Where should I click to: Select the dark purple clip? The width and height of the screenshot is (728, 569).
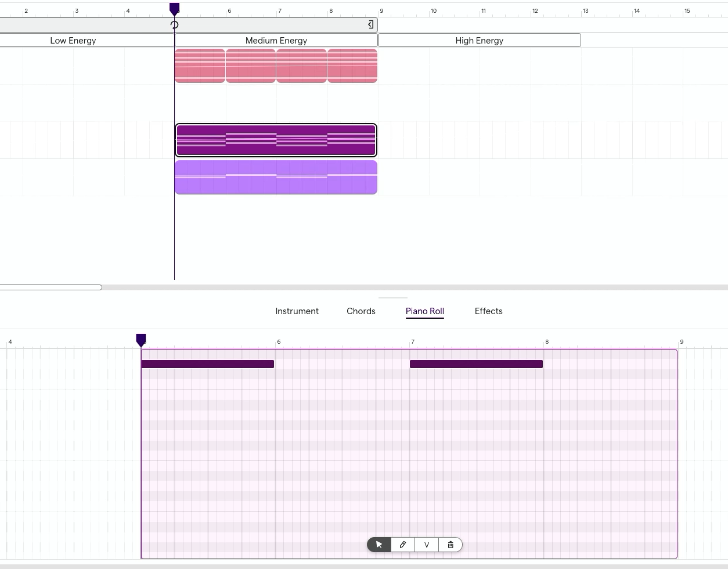[276, 141]
